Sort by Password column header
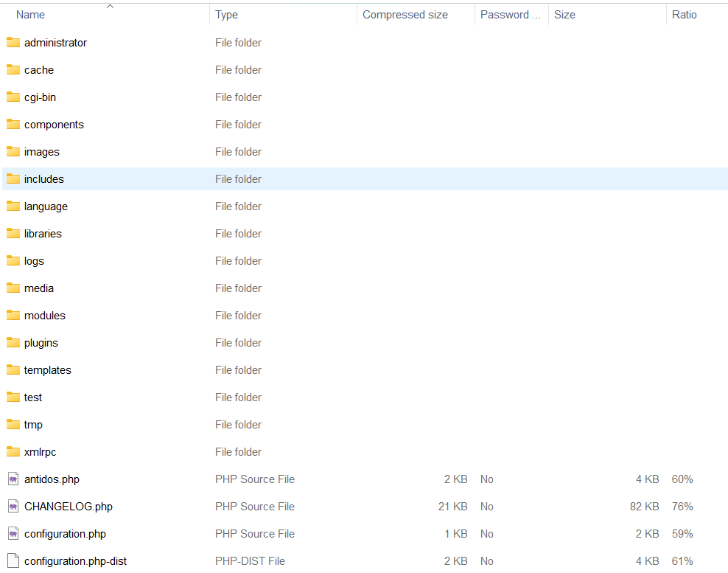 click(510, 15)
